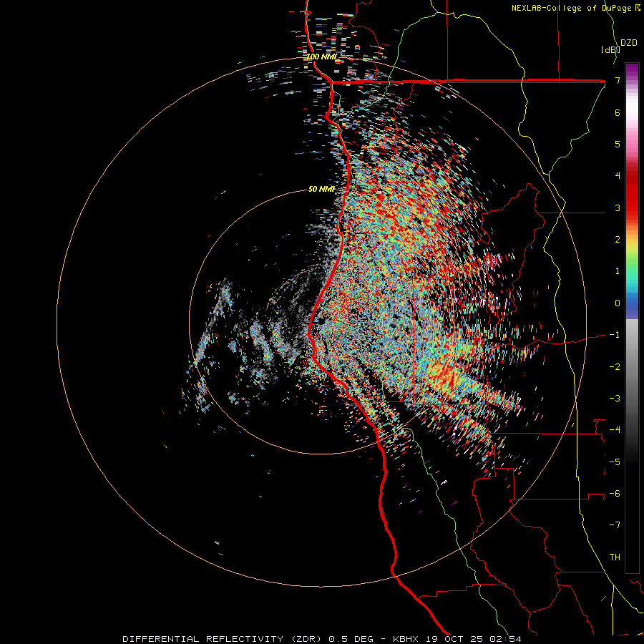
Task: Click the 2 dB legend value
Action: pos(618,240)
